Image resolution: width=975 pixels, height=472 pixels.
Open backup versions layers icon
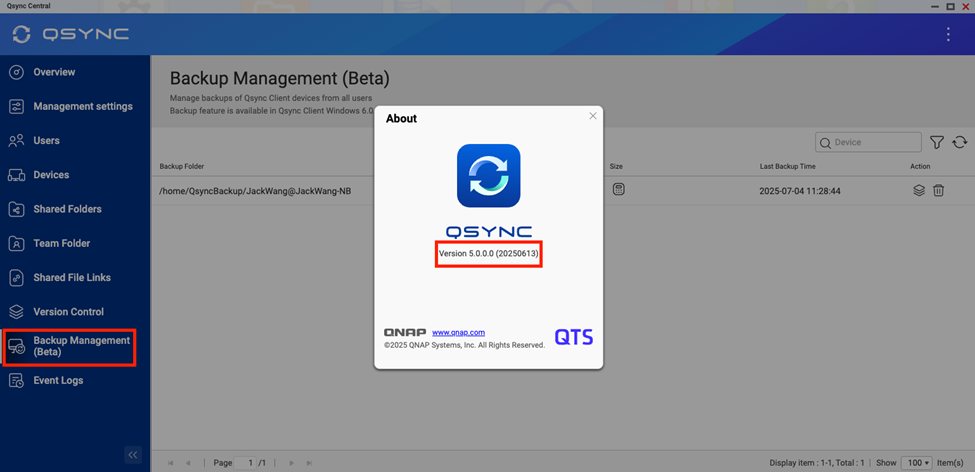(918, 190)
